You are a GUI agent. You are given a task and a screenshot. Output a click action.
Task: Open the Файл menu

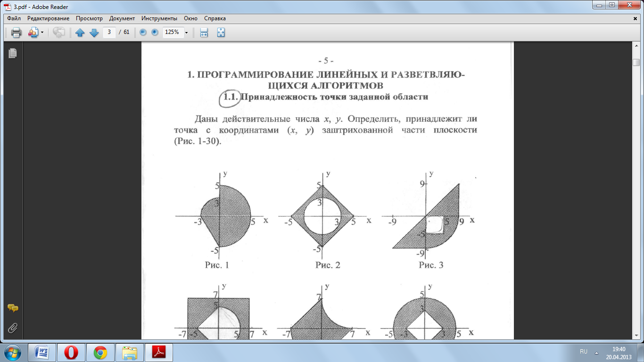tap(14, 18)
